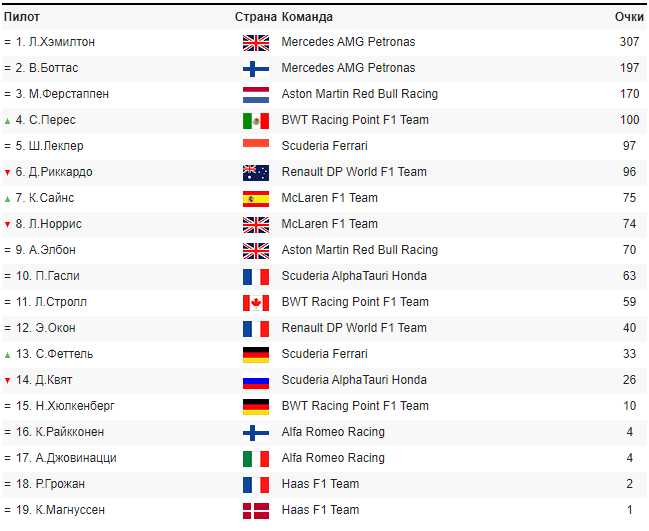The height and width of the screenshot is (531, 649).
Task: Click the Страна column header
Action: pyautogui.click(x=256, y=17)
